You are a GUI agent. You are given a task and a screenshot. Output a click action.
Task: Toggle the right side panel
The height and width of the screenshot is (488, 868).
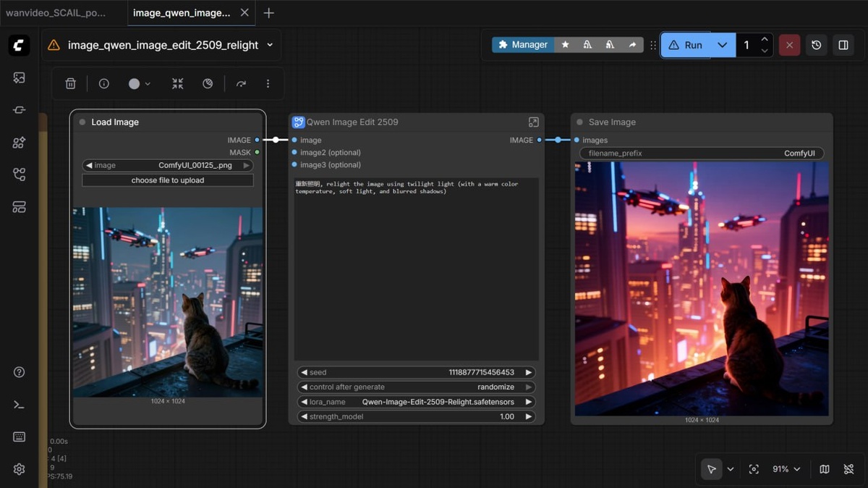(x=843, y=45)
